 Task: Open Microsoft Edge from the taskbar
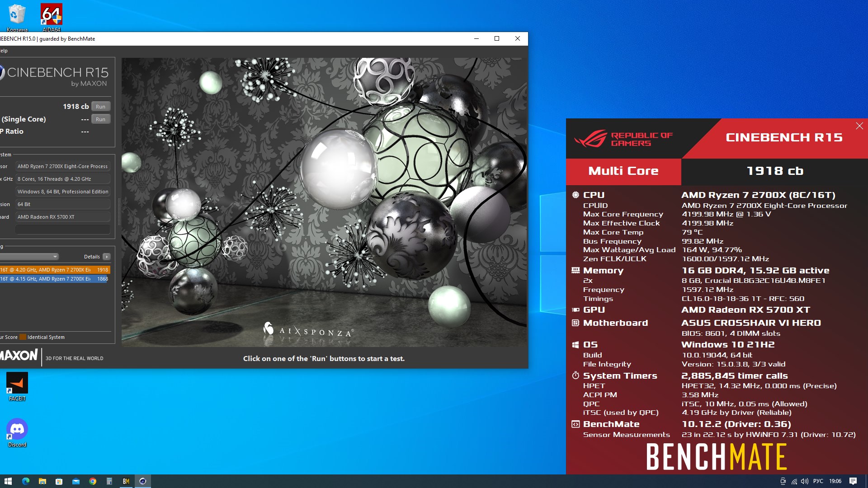(26, 481)
